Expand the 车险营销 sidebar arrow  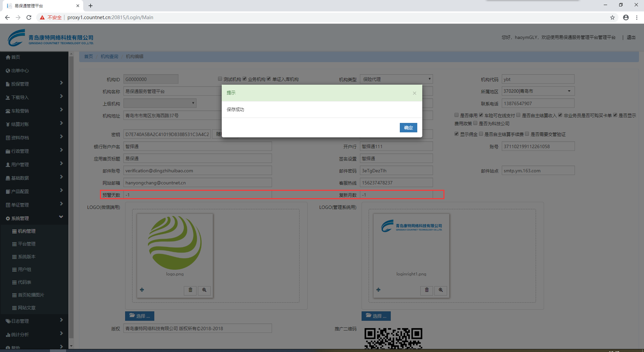(x=61, y=110)
